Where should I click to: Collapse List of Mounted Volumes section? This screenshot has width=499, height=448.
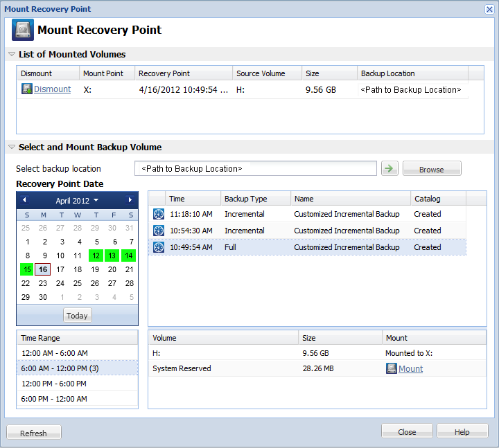pyautogui.click(x=12, y=54)
